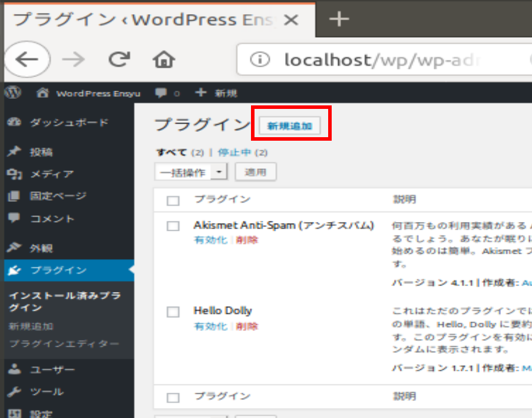The width and height of the screenshot is (532, 418).
Task: Activate Akismet with its 有効化 link
Action: tap(211, 240)
